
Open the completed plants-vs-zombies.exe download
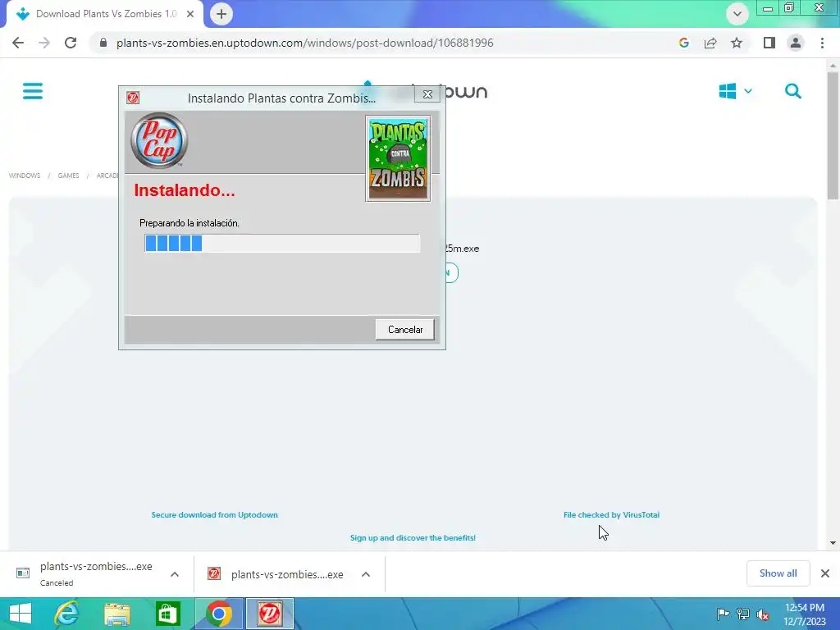click(x=276, y=574)
